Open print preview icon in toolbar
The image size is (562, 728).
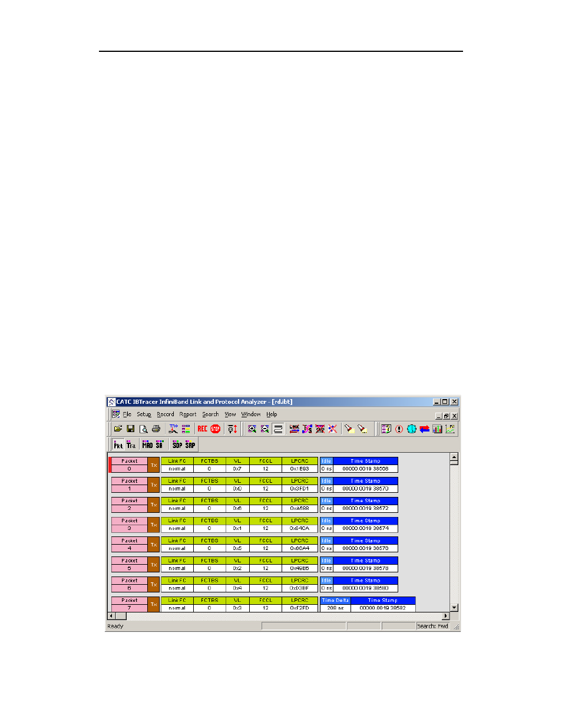click(x=143, y=429)
